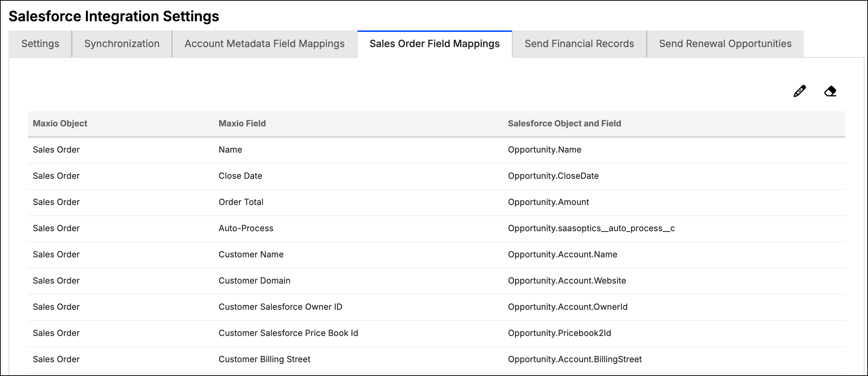Click the pencil edit mappings icon

pos(800,91)
